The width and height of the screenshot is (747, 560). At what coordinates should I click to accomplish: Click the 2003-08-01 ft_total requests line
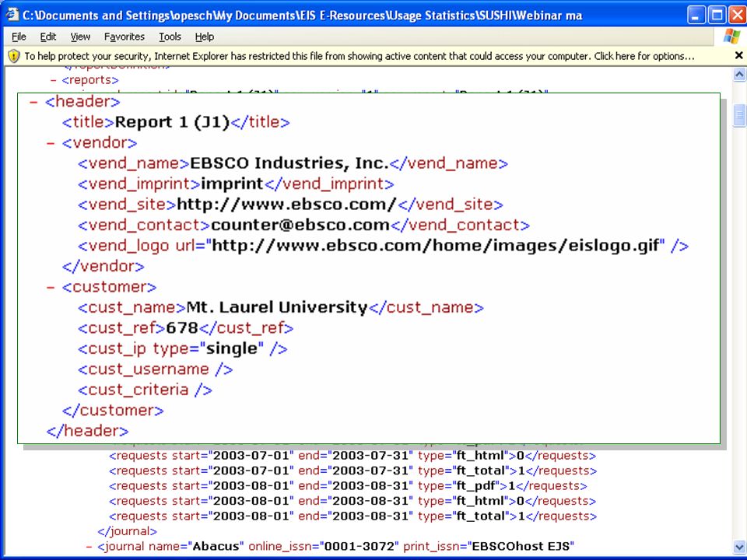(x=352, y=516)
